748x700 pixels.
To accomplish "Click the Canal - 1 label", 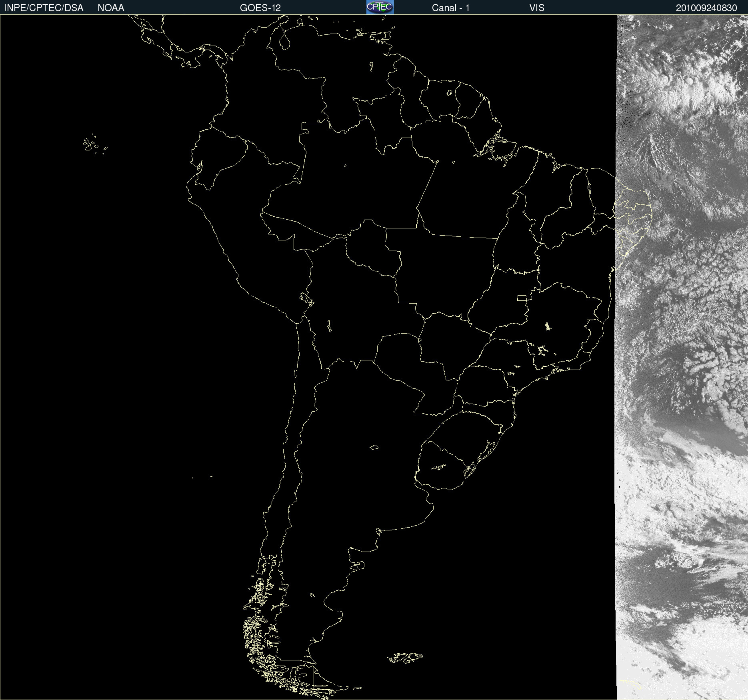I will [451, 8].
